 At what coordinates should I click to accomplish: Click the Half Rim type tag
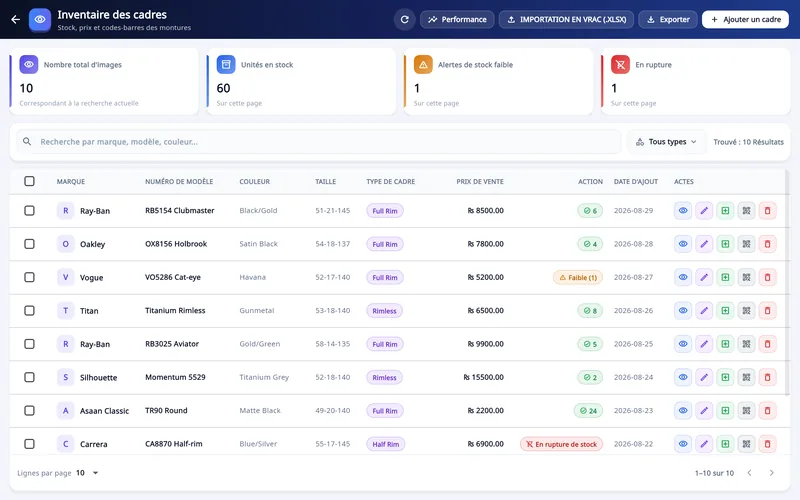(386, 444)
